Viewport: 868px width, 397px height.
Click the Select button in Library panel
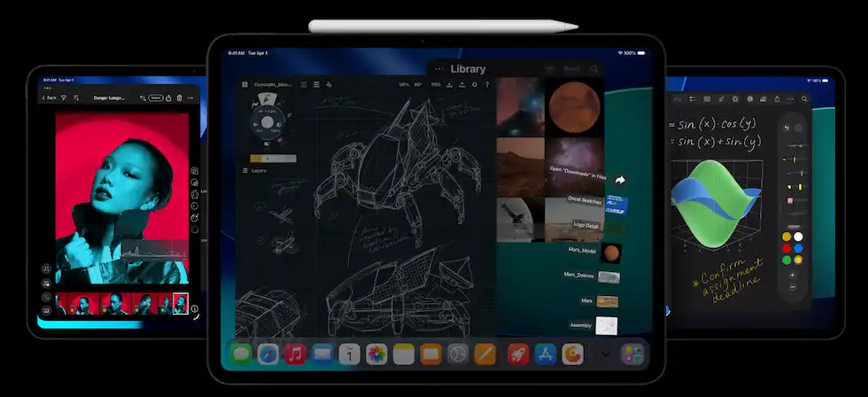pyautogui.click(x=572, y=69)
